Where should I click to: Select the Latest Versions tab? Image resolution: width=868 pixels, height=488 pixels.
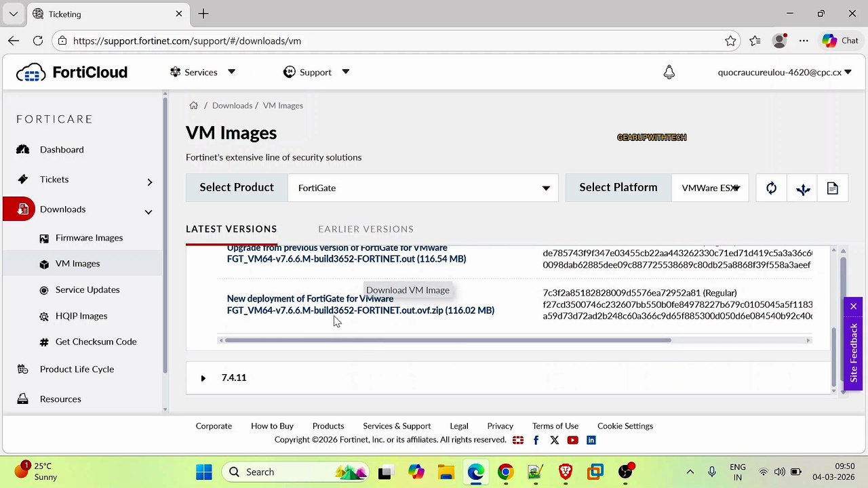(x=231, y=229)
